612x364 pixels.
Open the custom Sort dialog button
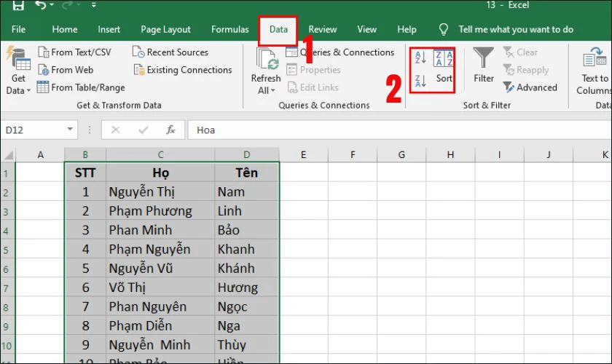(444, 67)
